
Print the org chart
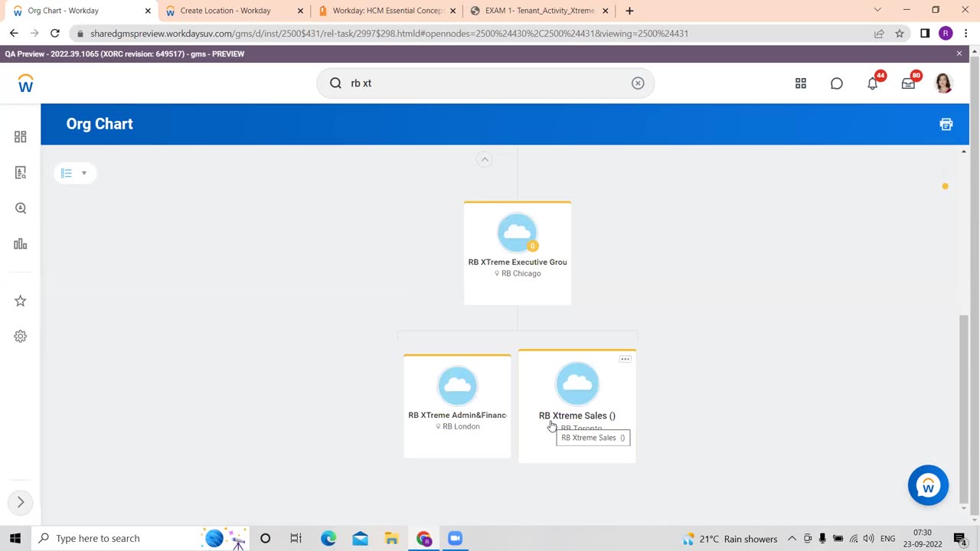pyautogui.click(x=946, y=124)
